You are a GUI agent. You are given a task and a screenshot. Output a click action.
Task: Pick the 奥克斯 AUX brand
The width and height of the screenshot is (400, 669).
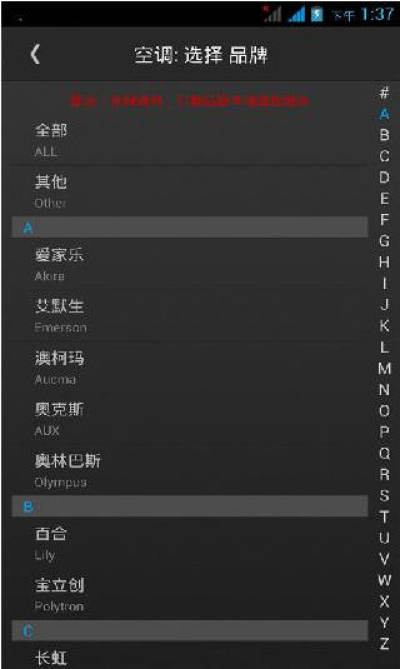coord(189,419)
